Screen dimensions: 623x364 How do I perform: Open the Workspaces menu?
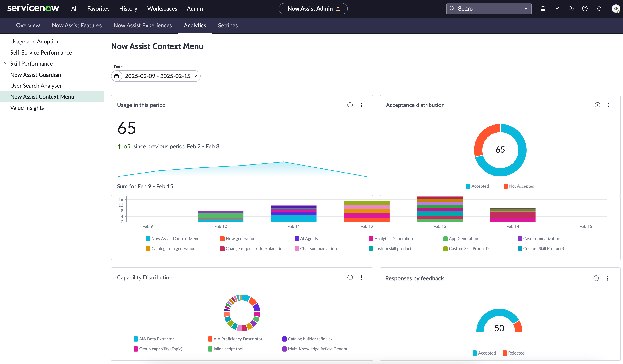pos(162,9)
